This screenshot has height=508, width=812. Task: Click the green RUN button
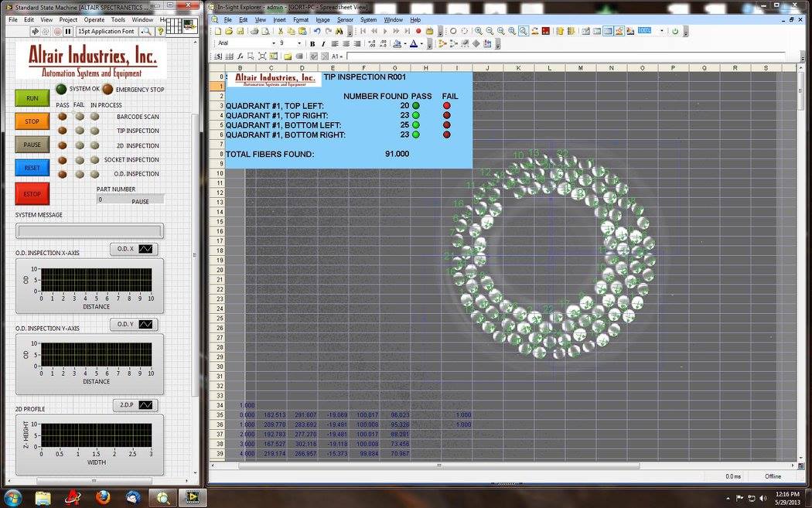(32, 98)
